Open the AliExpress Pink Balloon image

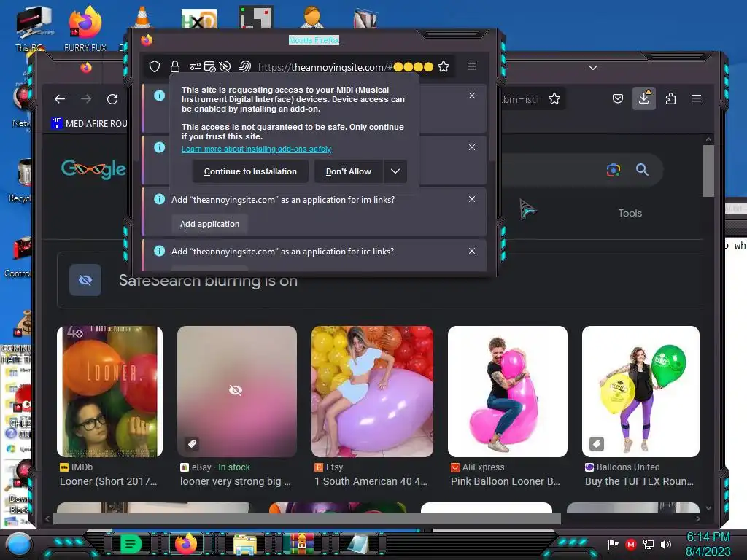click(508, 392)
